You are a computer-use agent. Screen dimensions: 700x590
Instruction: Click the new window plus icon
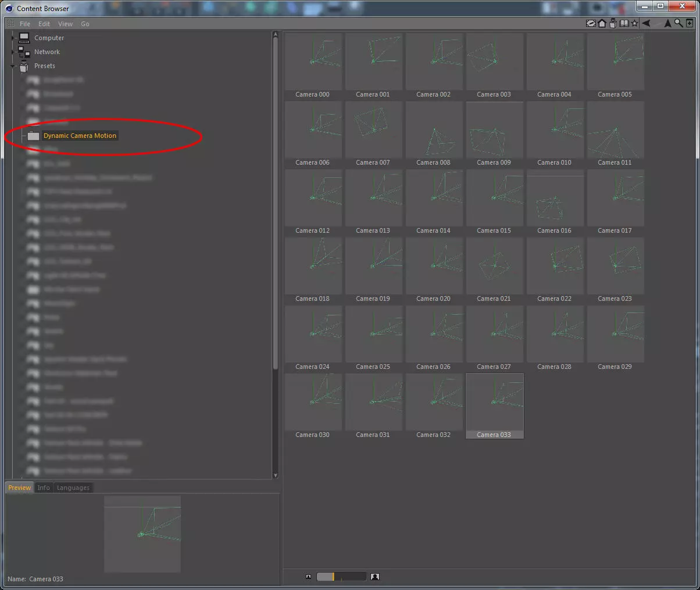point(690,24)
